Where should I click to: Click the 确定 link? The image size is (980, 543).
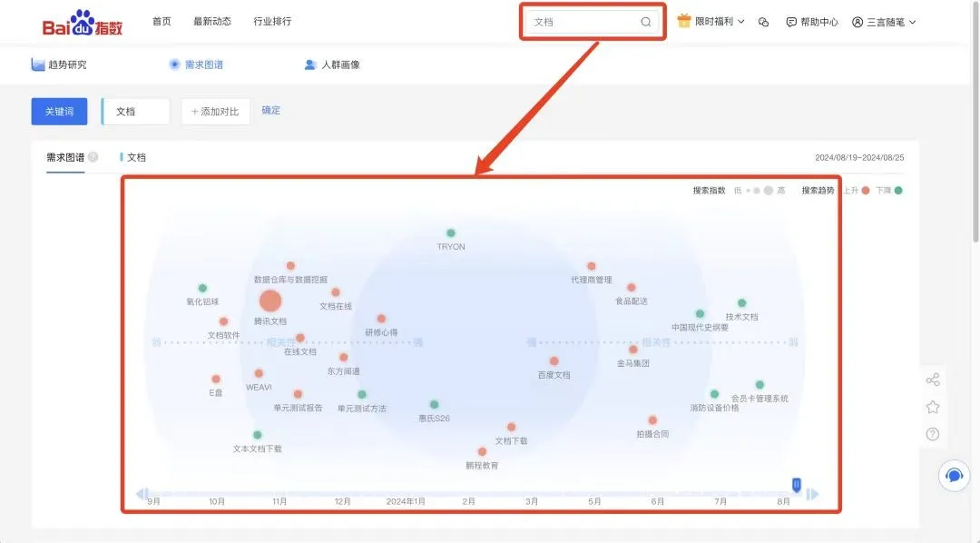click(x=270, y=110)
